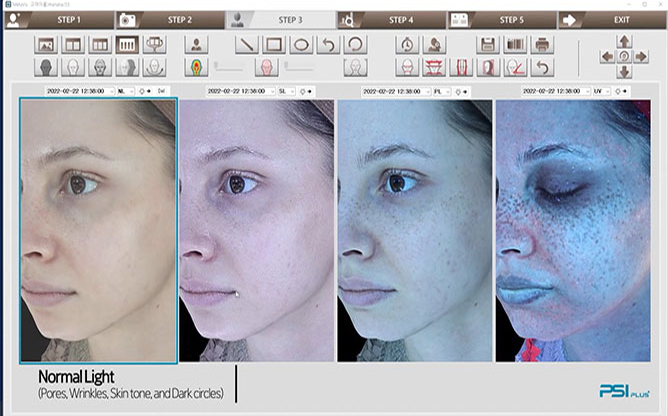
Task: Click the side profile measurement icon
Action: (x=488, y=67)
